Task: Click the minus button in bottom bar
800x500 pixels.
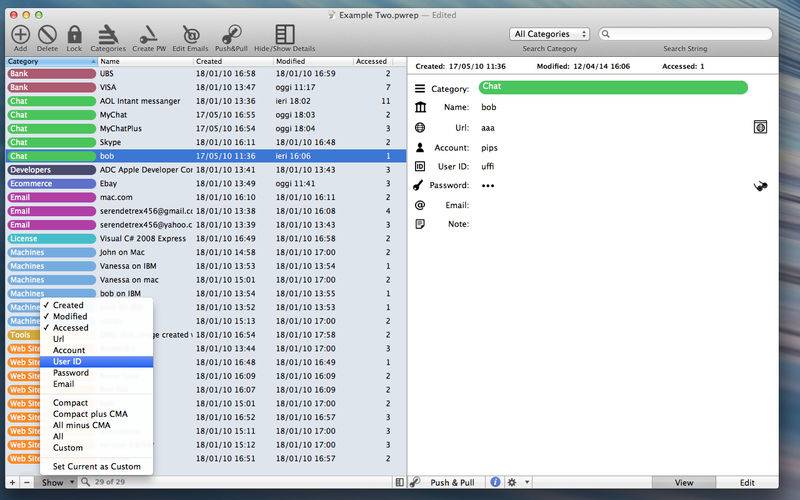Action: coord(27,482)
